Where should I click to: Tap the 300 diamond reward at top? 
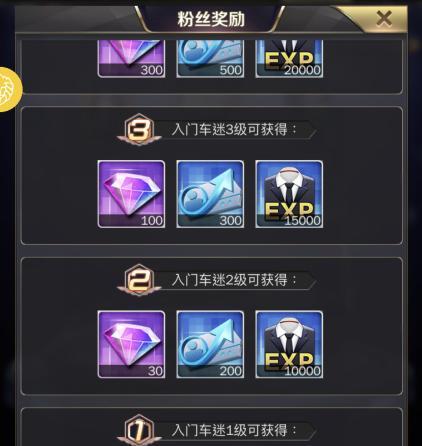click(131, 59)
